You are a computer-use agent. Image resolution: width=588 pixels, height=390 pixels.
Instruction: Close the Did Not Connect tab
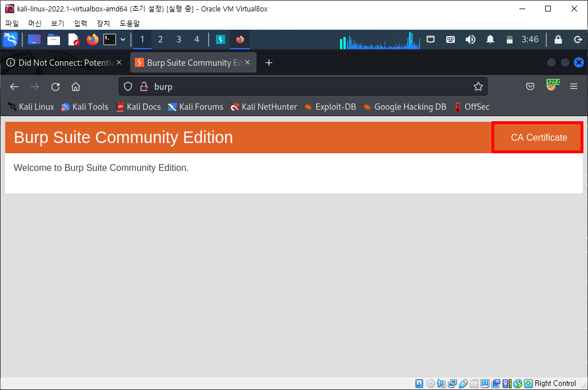pos(119,63)
